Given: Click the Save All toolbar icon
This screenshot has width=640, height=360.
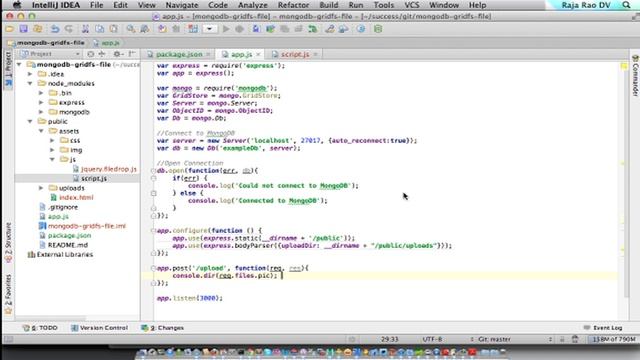Looking at the screenshot, I should 23,29.
